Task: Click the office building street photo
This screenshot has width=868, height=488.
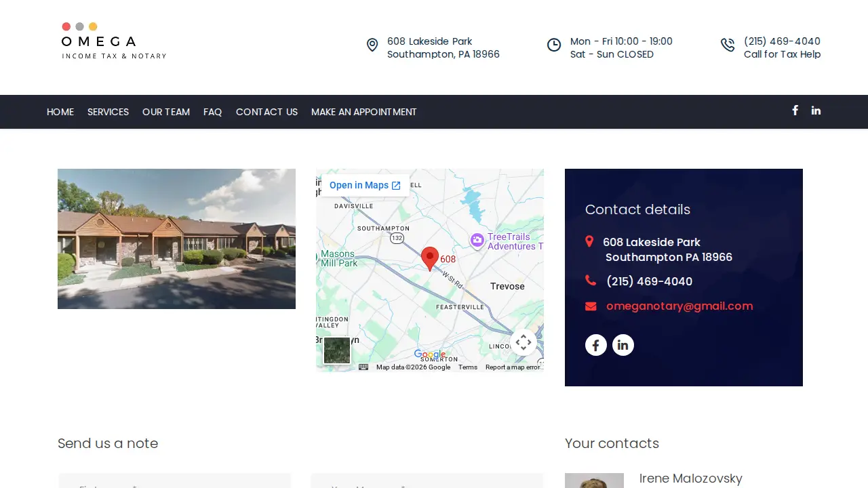Action: coord(176,239)
